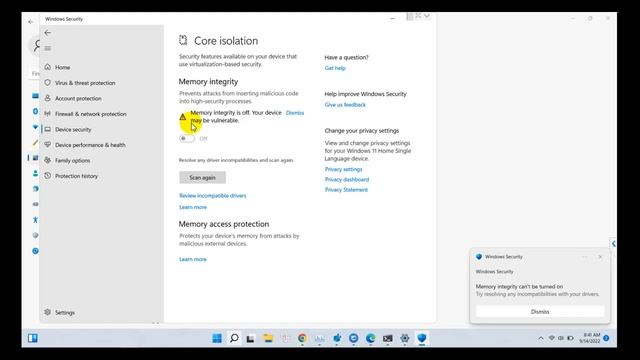640x360 pixels.
Task: Open Microsoft Edge from taskbar
Action: click(x=371, y=338)
